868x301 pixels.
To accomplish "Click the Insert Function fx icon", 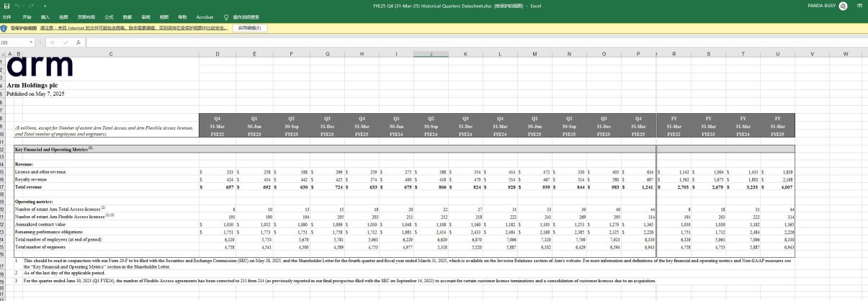I will [78, 42].
